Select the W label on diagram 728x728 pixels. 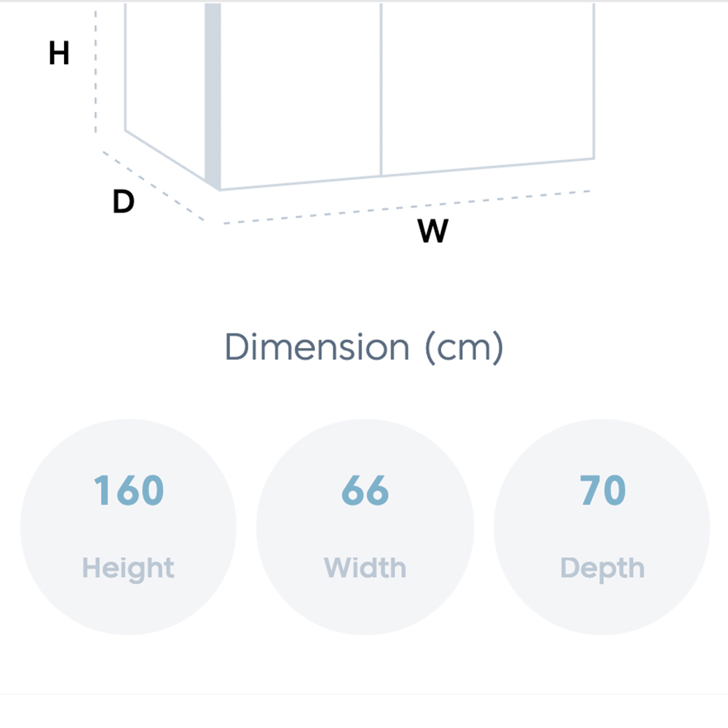432,230
